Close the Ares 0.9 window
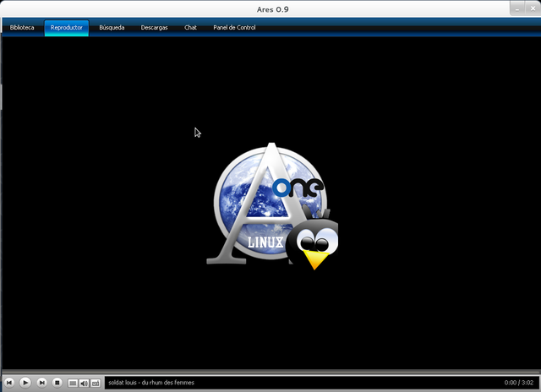Screen dimensions: 541x392 coord(533,9)
